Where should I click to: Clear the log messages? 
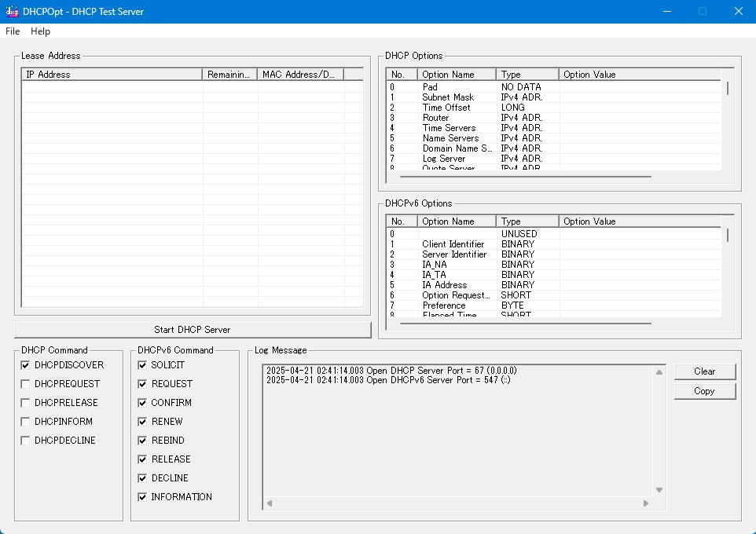(704, 371)
